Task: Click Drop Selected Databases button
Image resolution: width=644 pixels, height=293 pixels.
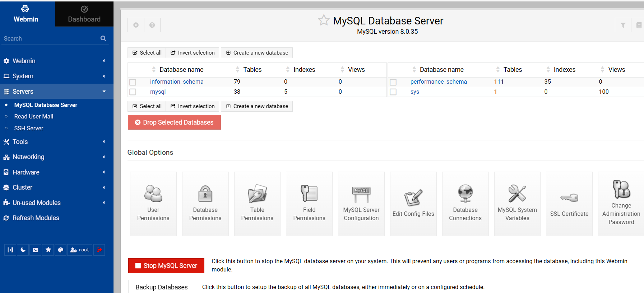Action: pos(174,122)
